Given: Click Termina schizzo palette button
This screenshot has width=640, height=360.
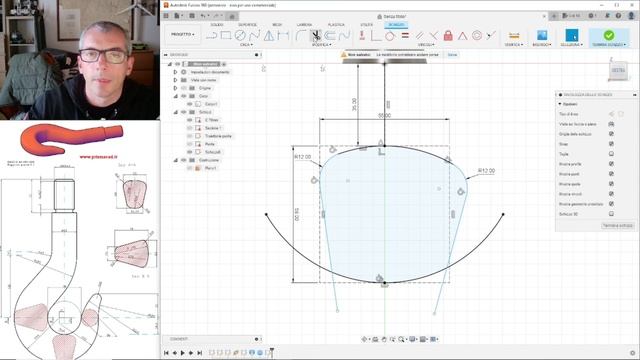Looking at the screenshot, I should tap(618, 225).
